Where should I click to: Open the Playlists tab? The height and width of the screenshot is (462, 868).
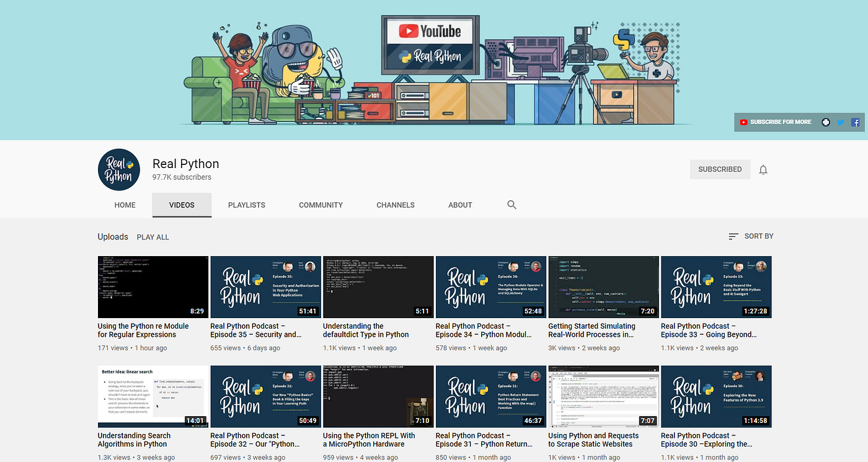(247, 205)
